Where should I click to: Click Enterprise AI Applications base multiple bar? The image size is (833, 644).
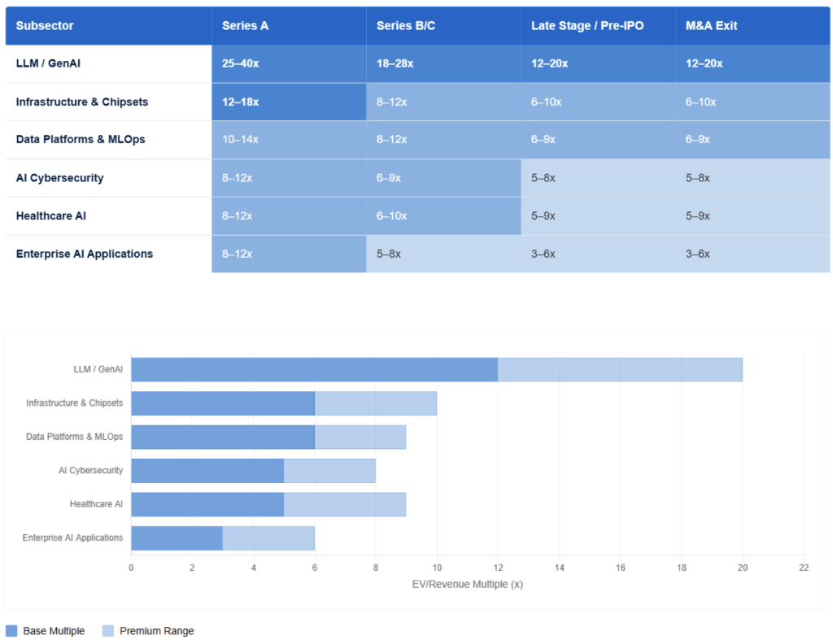tap(177, 538)
